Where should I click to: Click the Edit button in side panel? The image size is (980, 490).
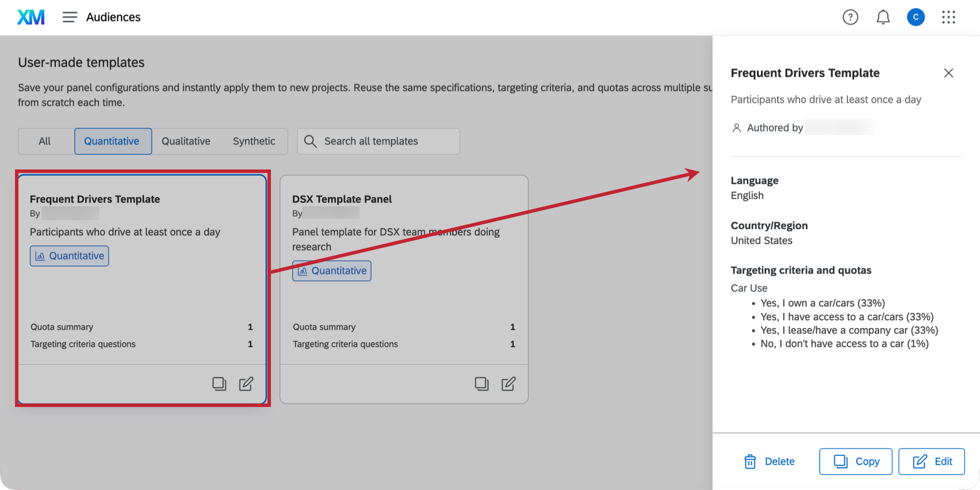(x=932, y=462)
